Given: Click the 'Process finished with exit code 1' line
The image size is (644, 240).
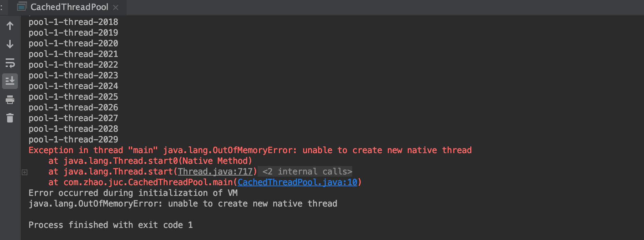Looking at the screenshot, I should (111, 225).
